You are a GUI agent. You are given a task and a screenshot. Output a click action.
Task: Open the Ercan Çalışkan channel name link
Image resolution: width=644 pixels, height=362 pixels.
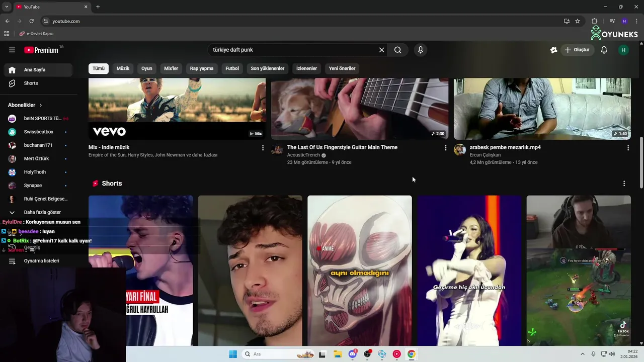(x=485, y=155)
